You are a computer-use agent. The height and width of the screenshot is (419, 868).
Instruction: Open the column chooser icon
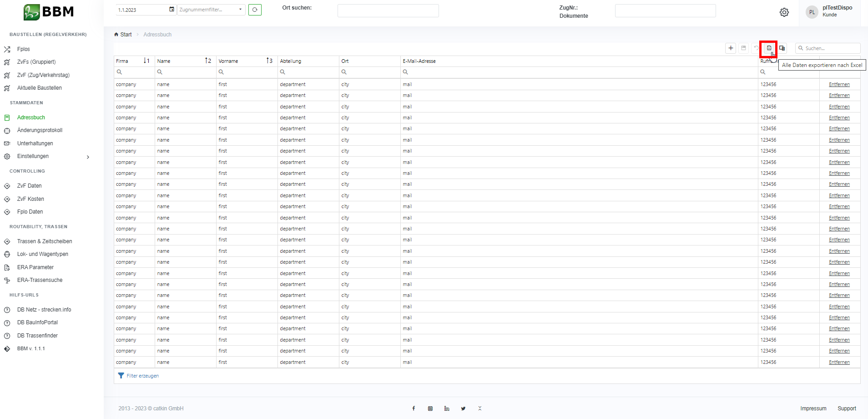(x=782, y=48)
